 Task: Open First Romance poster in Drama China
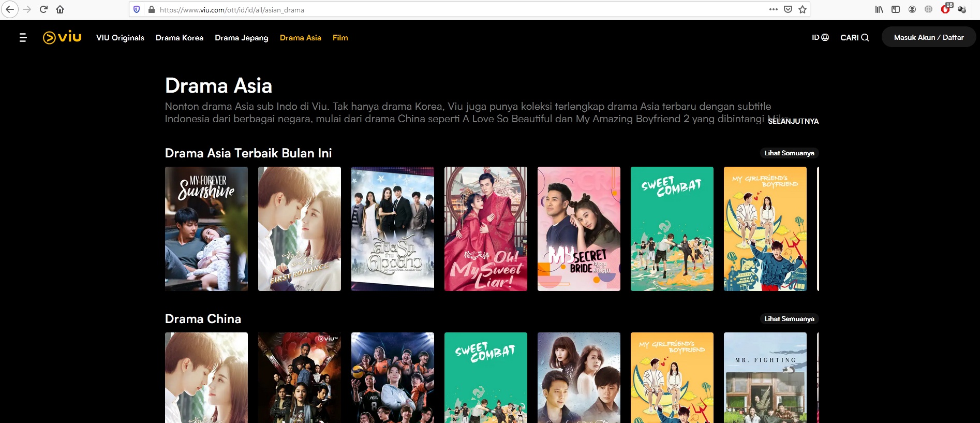(x=206, y=378)
